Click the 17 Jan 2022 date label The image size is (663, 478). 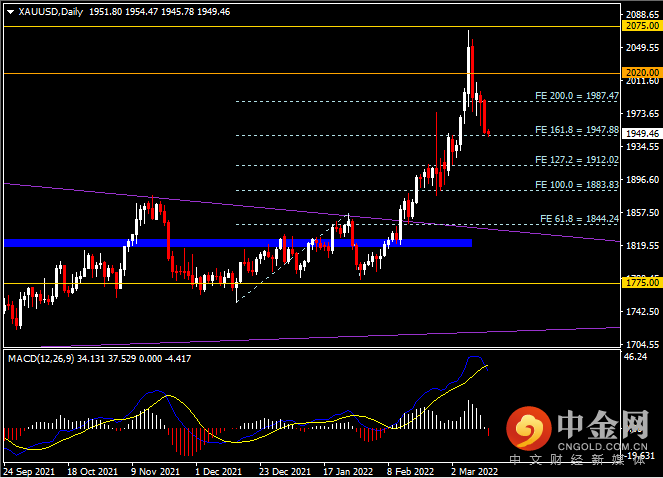point(348,471)
